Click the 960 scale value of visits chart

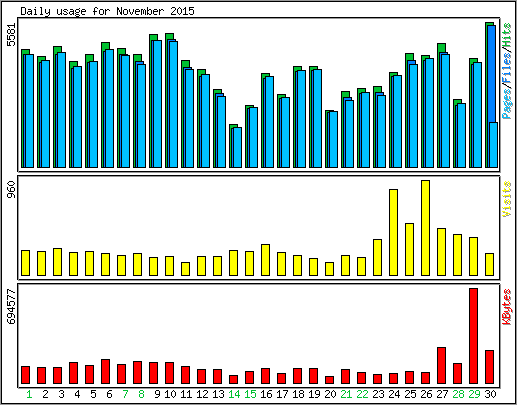[x=11, y=189]
